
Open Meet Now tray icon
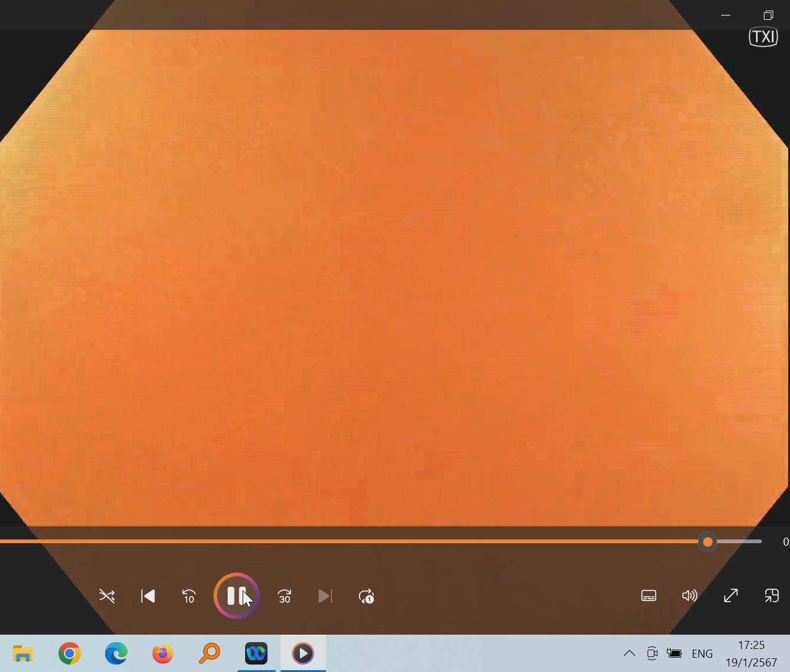click(x=652, y=653)
